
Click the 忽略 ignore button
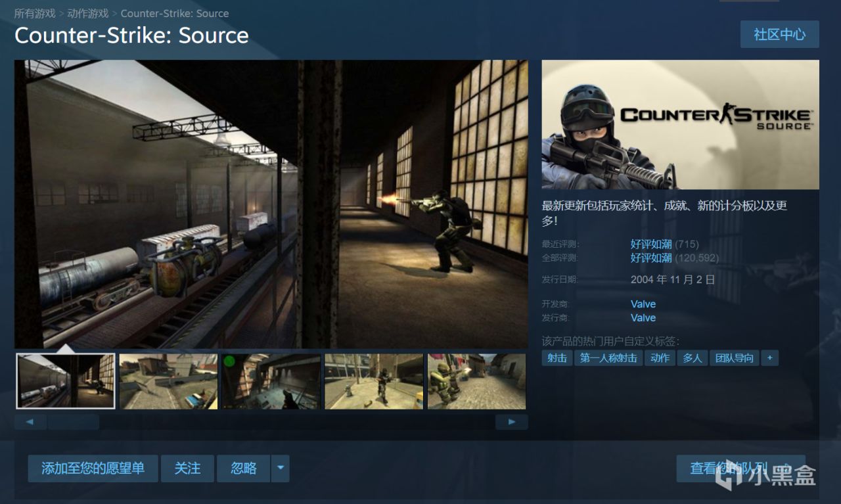[244, 469]
